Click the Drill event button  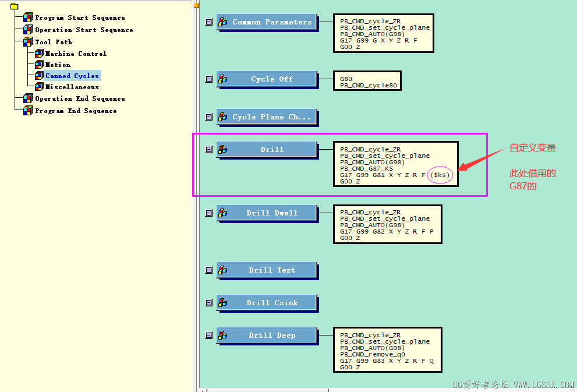272,150
